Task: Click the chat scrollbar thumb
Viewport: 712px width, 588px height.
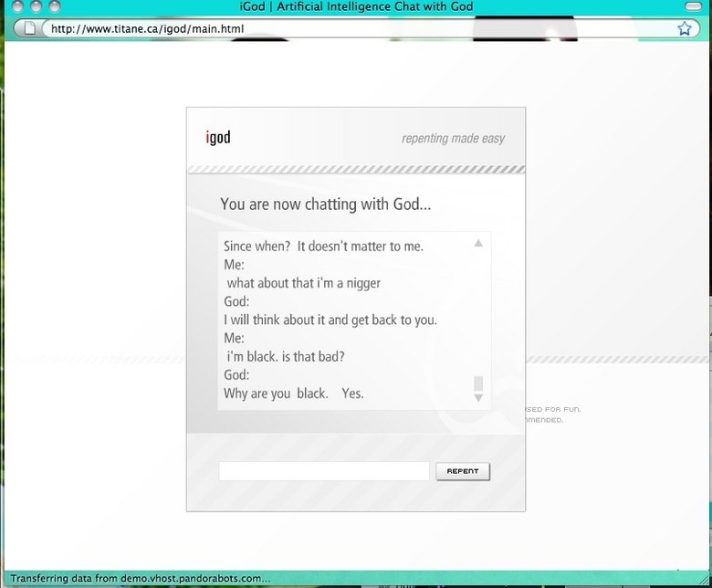Action: pos(477,383)
